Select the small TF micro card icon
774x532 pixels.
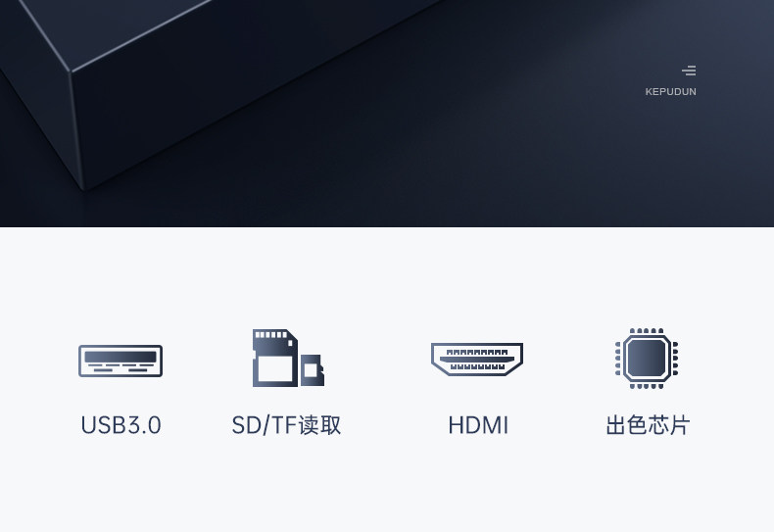pos(312,370)
